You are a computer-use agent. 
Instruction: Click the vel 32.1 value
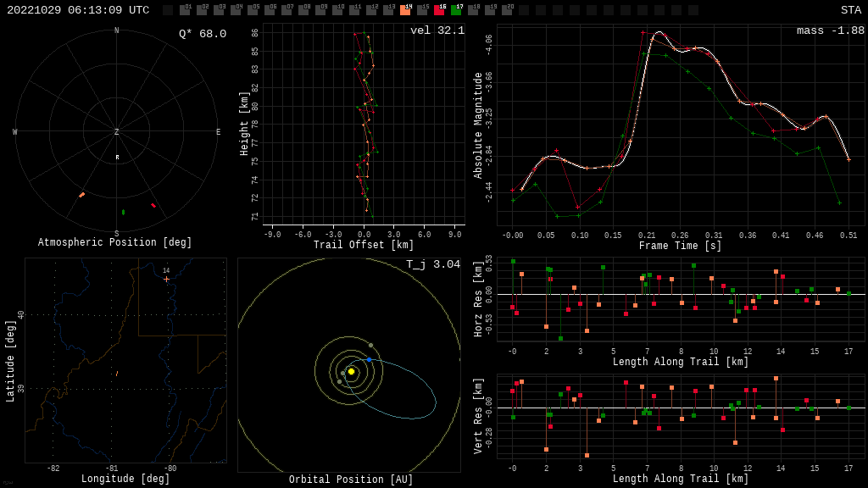pos(437,30)
